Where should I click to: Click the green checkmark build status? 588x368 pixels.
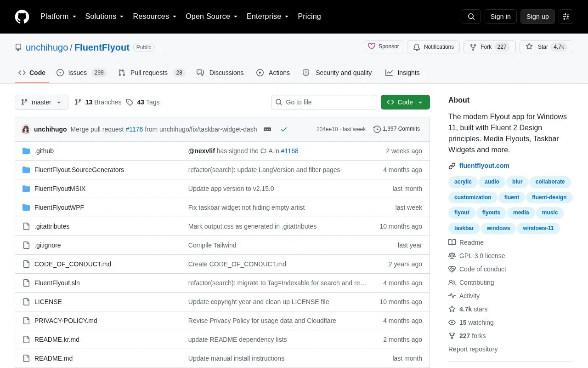[284, 129]
